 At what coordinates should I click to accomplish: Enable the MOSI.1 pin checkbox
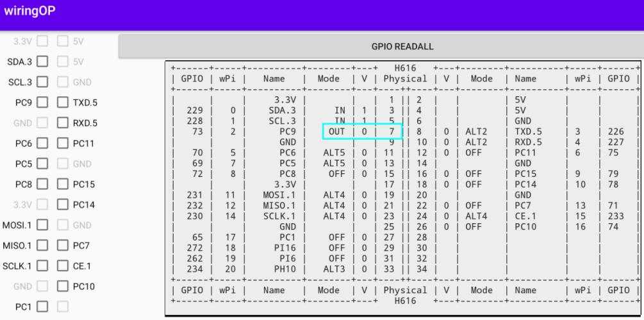pyautogui.click(x=42, y=225)
